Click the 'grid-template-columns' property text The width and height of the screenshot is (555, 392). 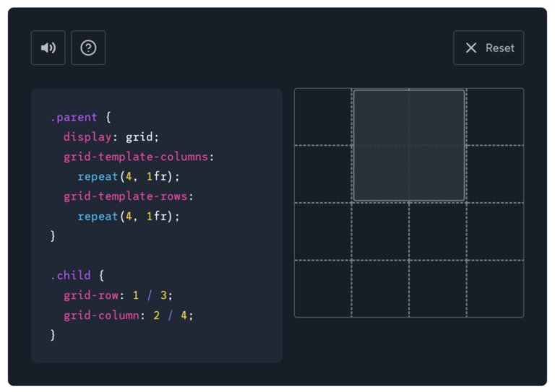click(x=136, y=157)
